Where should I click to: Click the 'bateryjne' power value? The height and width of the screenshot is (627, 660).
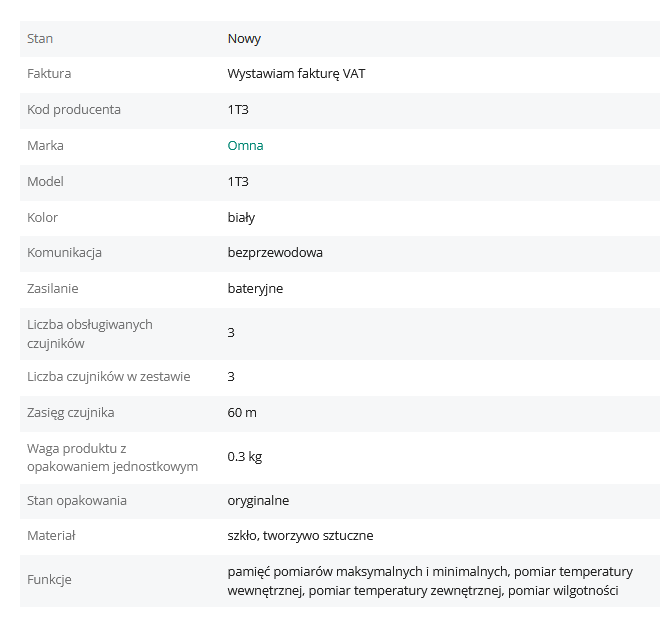(x=255, y=289)
